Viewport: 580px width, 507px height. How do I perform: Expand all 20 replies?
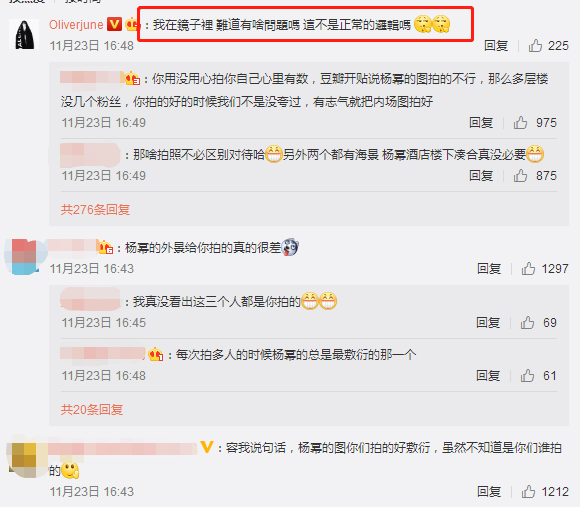point(92,410)
